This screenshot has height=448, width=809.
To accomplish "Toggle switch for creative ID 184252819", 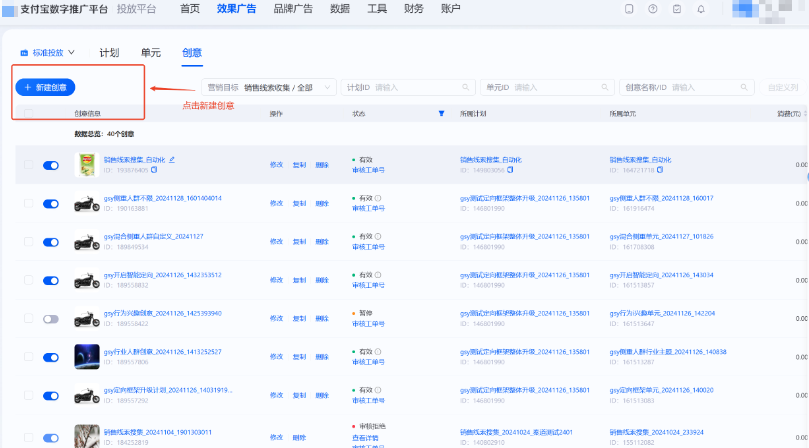I will [x=51, y=438].
